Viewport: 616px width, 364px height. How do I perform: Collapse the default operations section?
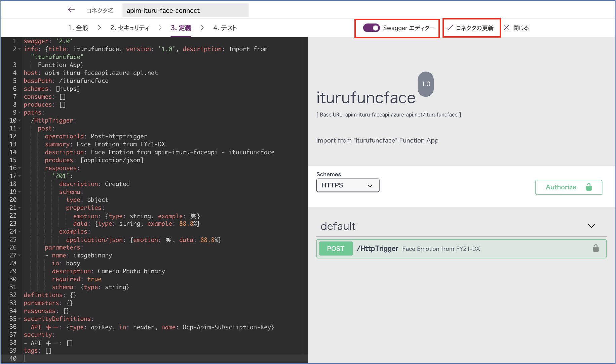(591, 226)
